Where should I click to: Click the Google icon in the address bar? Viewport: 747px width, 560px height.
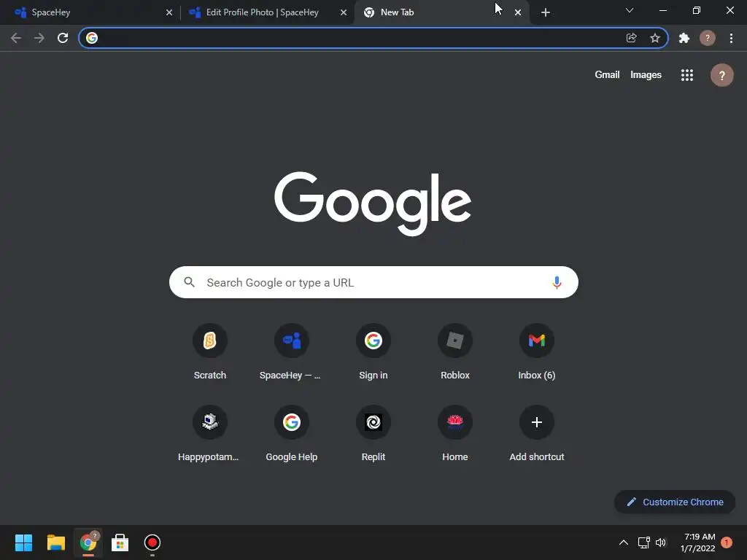tap(92, 38)
